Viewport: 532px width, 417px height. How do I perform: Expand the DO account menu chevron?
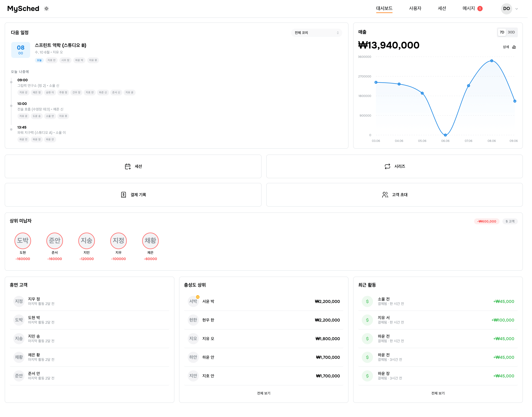tap(521, 9)
